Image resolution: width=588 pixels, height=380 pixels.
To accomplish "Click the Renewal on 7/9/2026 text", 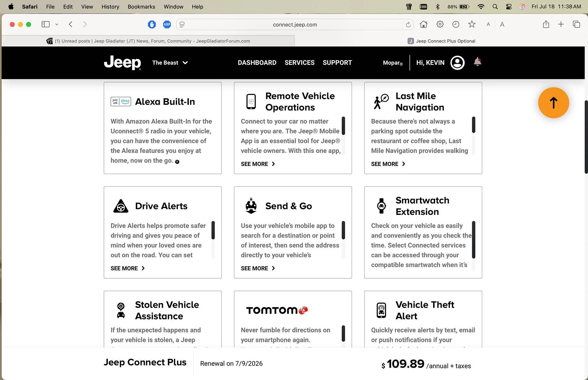I will click(231, 364).
